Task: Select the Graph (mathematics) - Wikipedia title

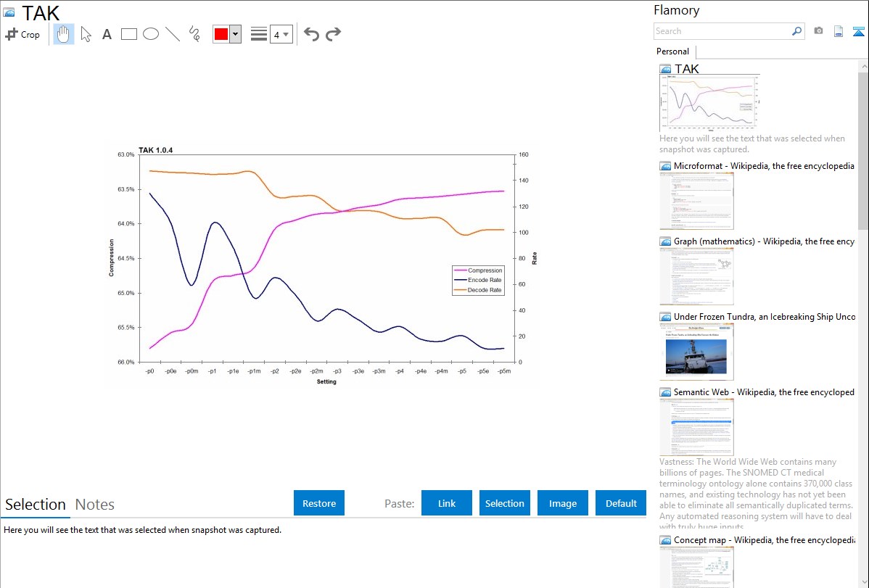Action: [765, 241]
